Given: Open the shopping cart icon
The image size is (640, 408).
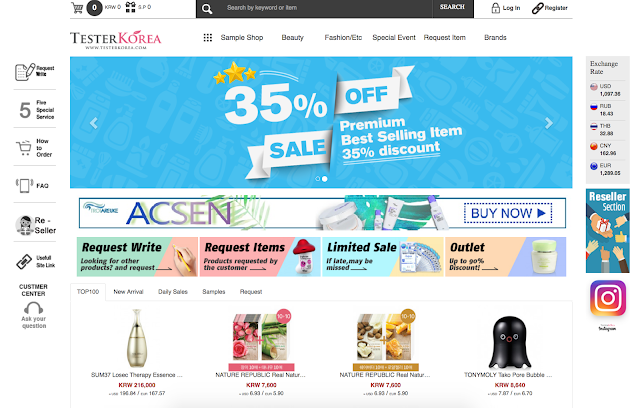Looking at the screenshot, I should 77,8.
